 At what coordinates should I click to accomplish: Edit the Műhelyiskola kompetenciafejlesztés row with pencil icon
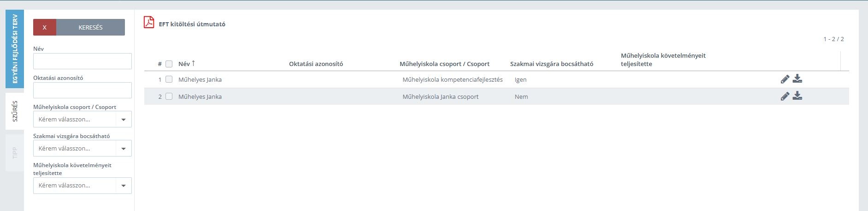(x=785, y=79)
